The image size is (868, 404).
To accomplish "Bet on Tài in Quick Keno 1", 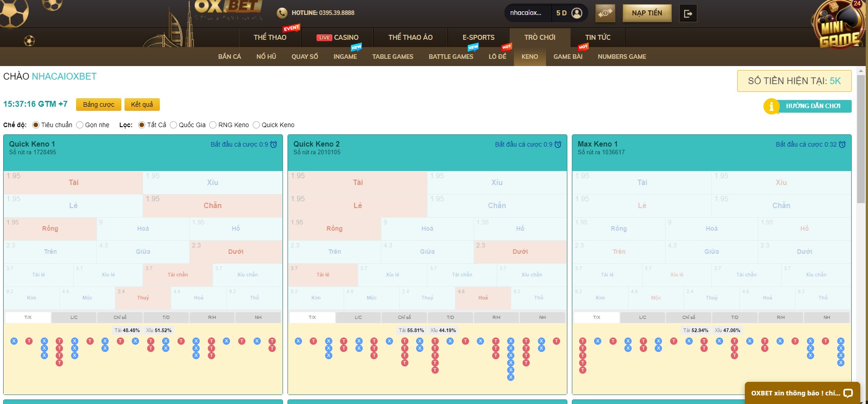I will coord(73,183).
